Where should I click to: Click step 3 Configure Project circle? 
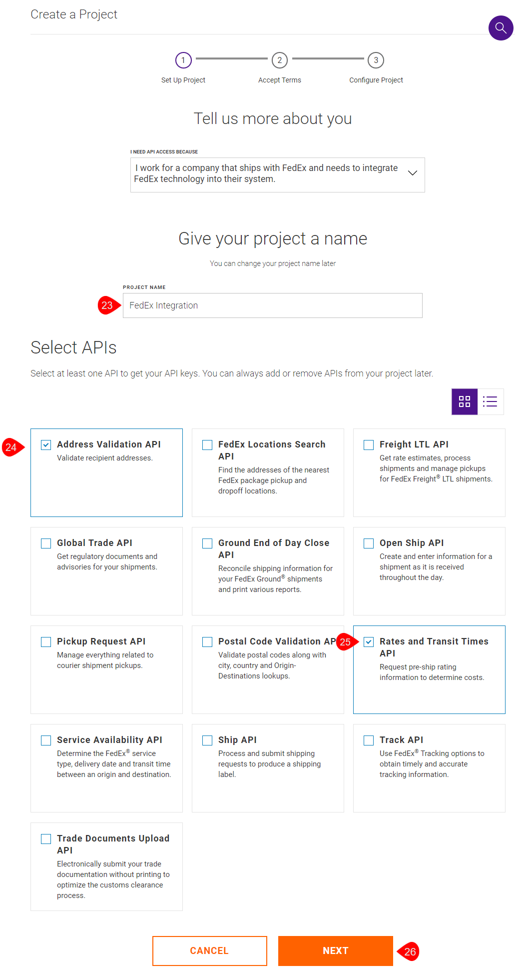[x=376, y=60]
